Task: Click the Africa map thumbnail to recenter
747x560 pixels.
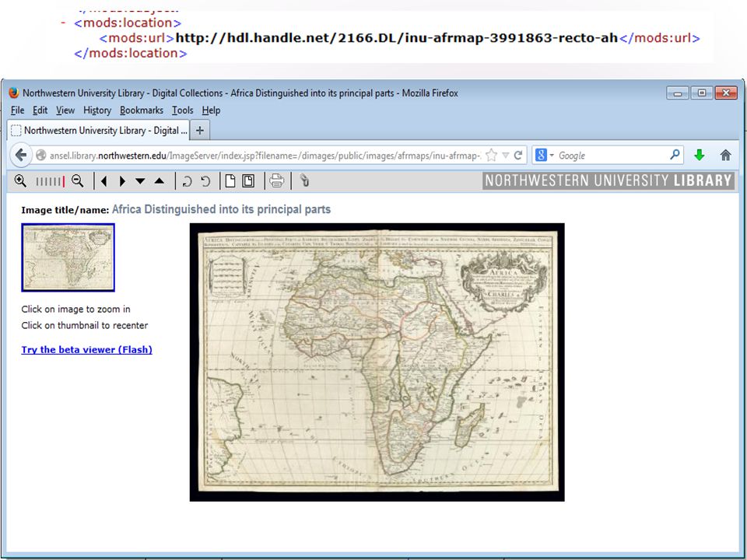Action: click(x=68, y=257)
